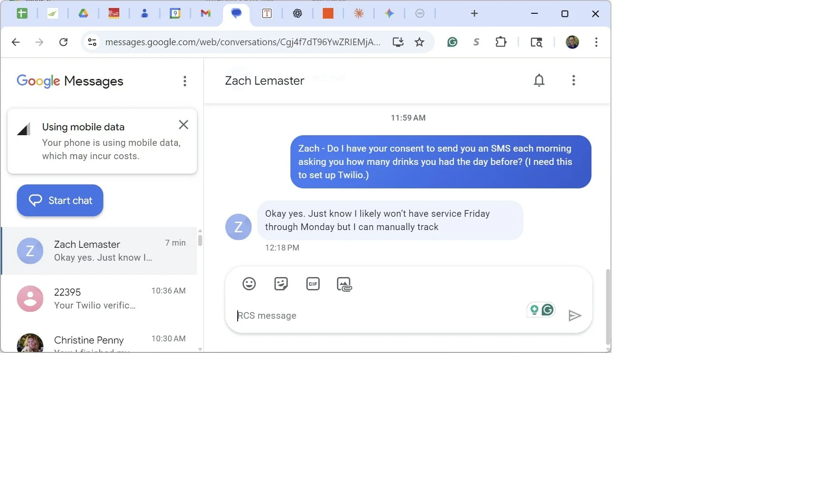Click Google Messages logo
This screenshot has width=826, height=504.
(x=70, y=81)
